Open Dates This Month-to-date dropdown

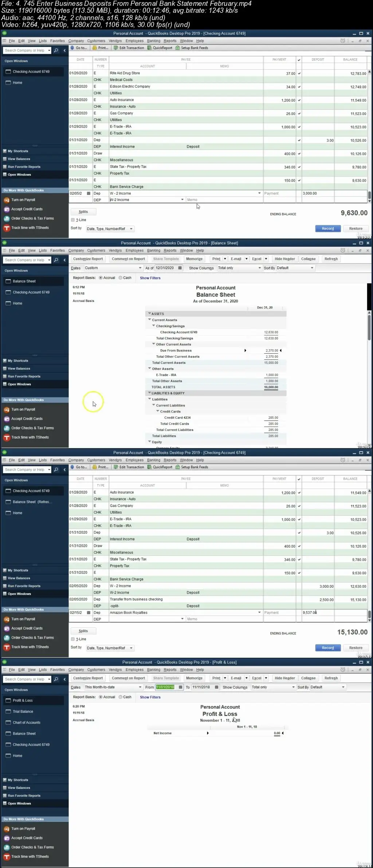[x=113, y=687]
